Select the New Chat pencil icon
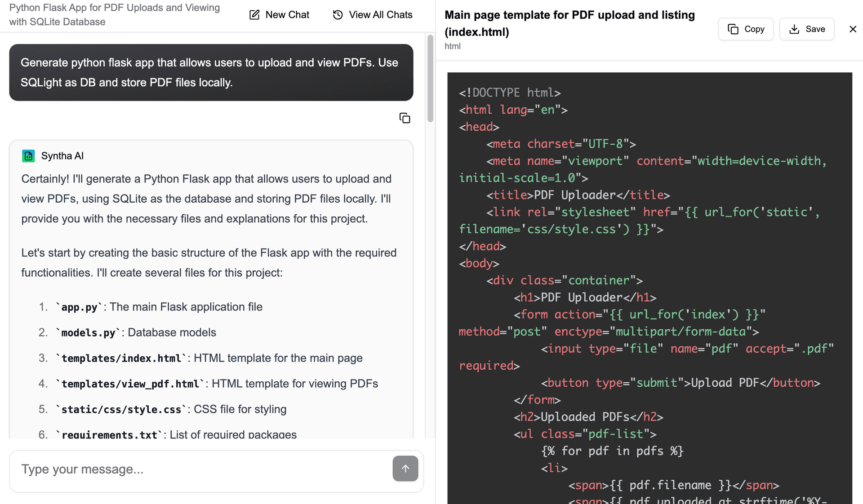 click(254, 14)
